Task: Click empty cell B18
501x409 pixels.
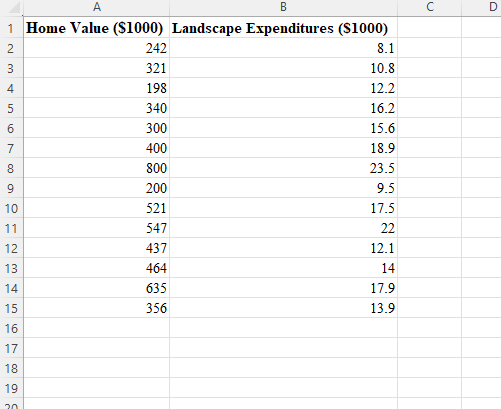Action: [x=284, y=368]
